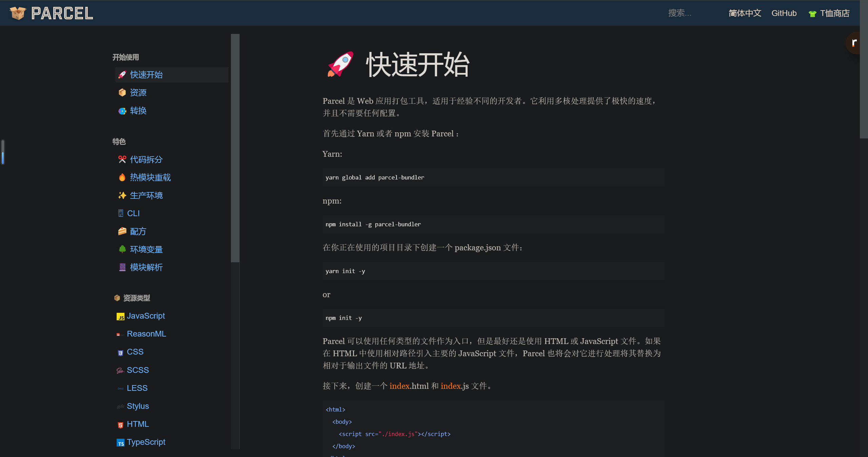This screenshot has width=868, height=457.
Task: Open the 简体中文 language selector
Action: coord(745,13)
